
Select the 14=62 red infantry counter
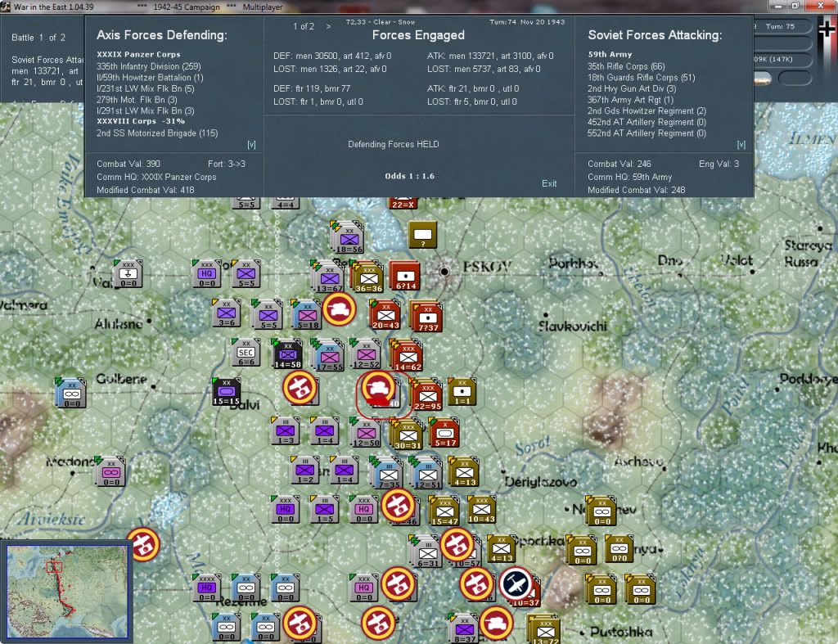[x=408, y=356]
